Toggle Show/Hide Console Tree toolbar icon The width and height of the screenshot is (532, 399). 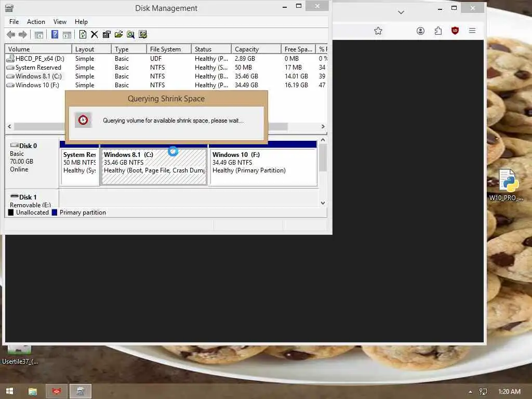point(39,34)
